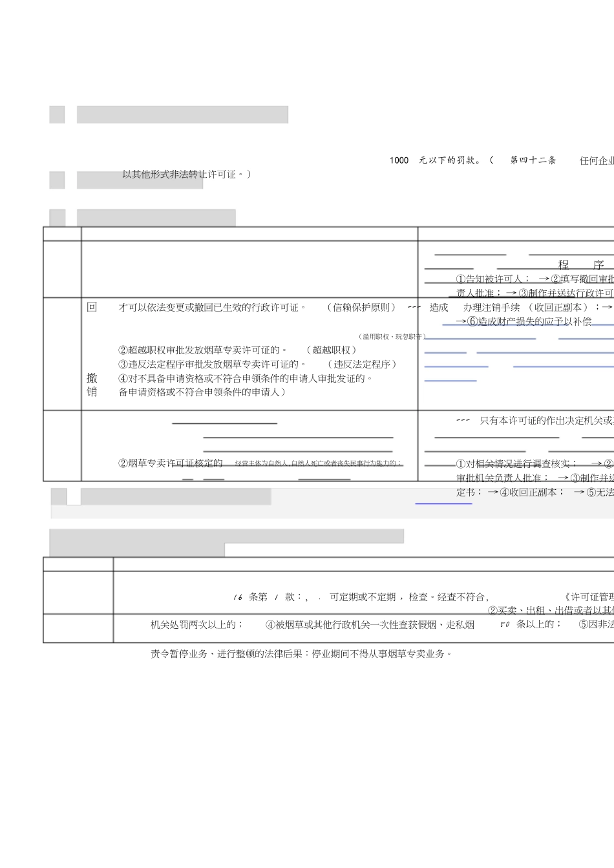Click the single character '回' in the left cell
Screen dimensions: 614x868
92,307
